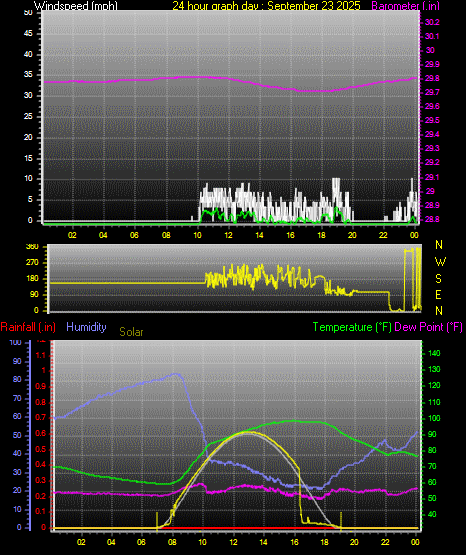Click the Windspeed (mph) axis label
Image resolution: width=466 pixels, height=555 pixels.
76,6
